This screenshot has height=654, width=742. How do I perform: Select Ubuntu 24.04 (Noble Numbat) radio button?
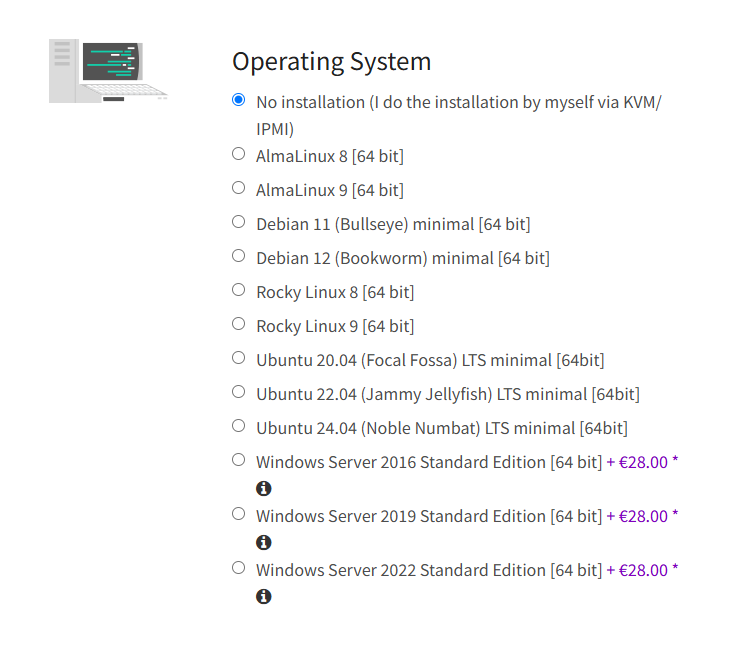[238, 426]
